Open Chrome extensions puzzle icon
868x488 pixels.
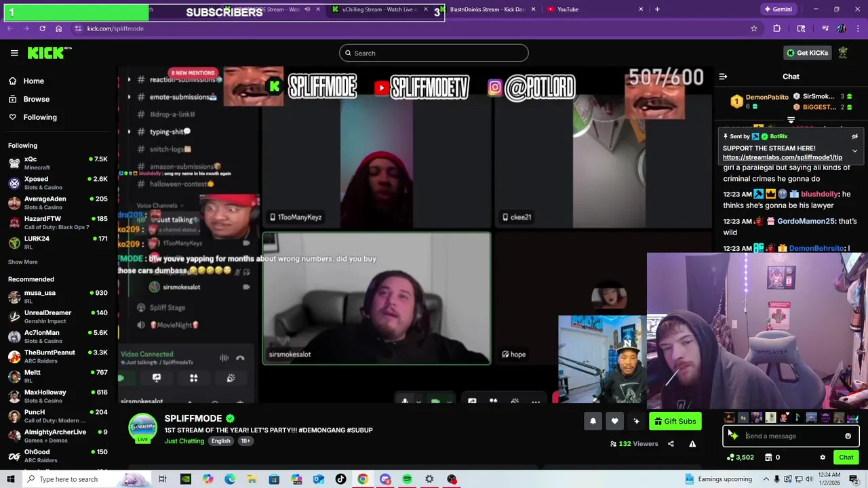click(776, 28)
